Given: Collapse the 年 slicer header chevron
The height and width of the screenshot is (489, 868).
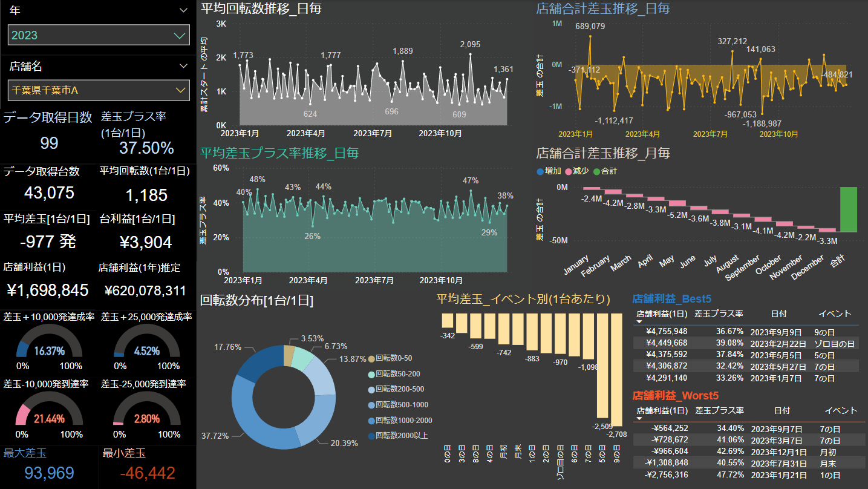Looking at the screenshot, I should pos(184,10).
